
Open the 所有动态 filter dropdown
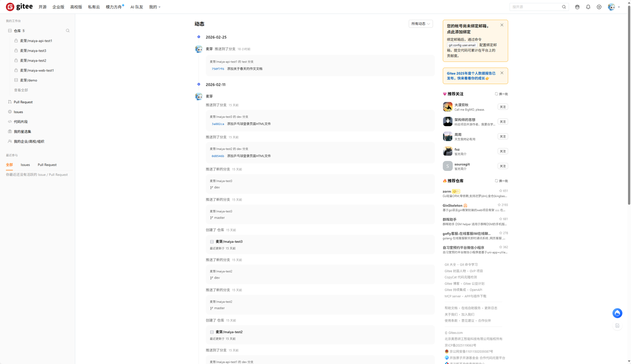pos(421,24)
